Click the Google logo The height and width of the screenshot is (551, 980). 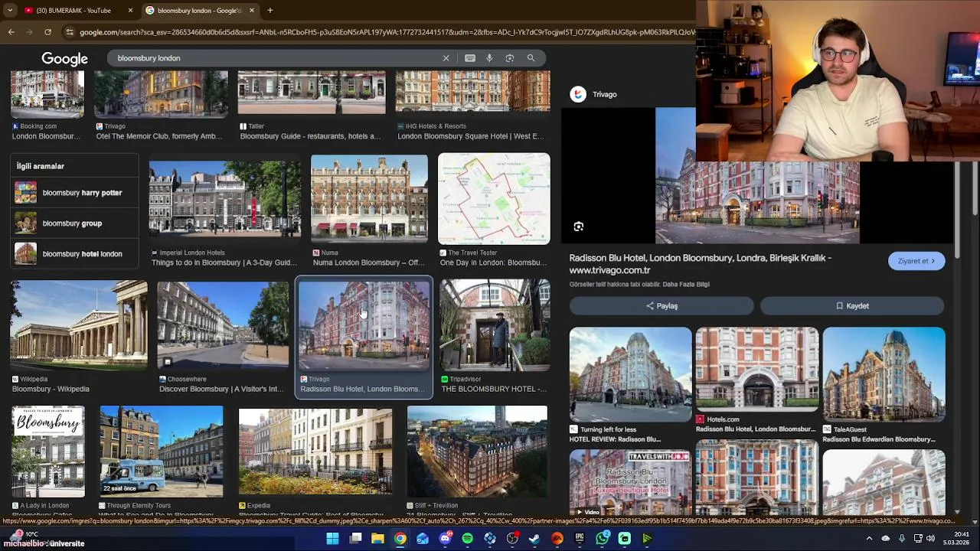[x=65, y=59]
